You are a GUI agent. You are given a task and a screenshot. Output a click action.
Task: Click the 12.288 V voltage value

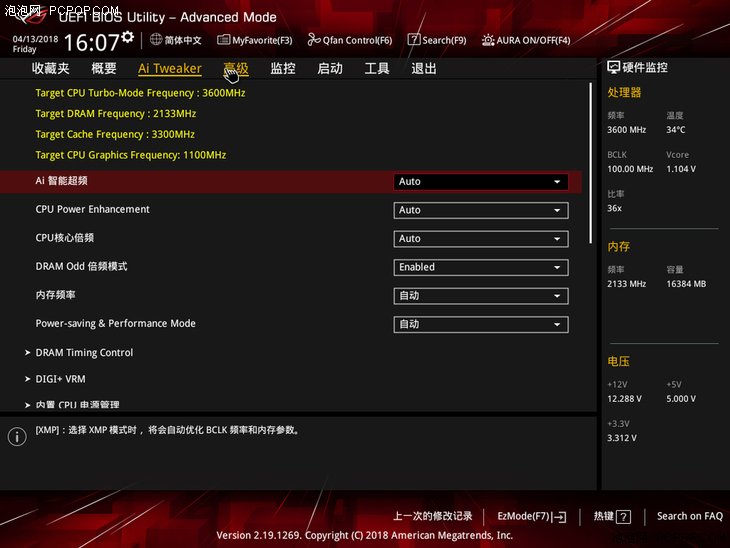624,399
